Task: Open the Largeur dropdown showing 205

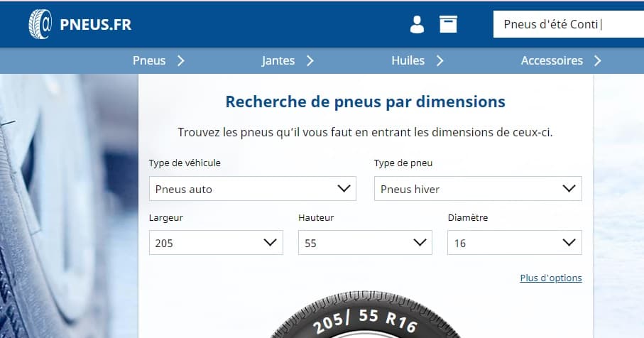Action: coord(216,243)
